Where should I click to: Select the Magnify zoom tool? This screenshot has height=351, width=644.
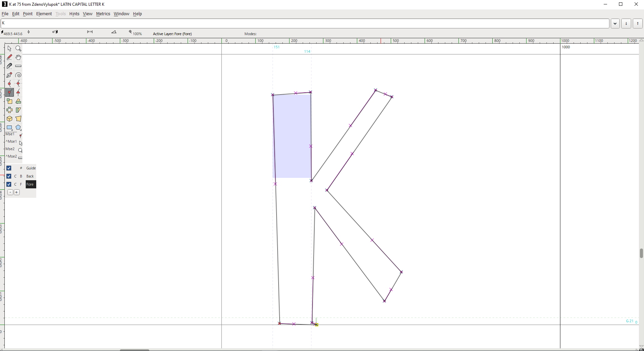(x=18, y=49)
